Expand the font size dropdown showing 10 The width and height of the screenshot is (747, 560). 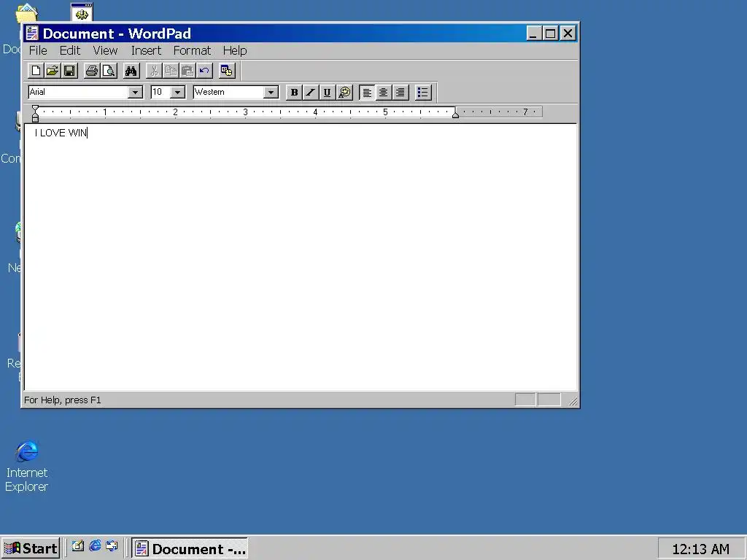point(178,93)
